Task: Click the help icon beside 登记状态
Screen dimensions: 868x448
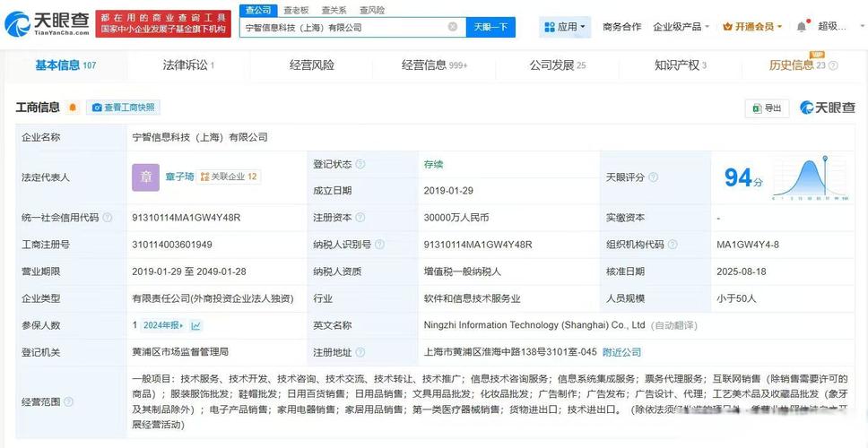Action: tap(360, 164)
